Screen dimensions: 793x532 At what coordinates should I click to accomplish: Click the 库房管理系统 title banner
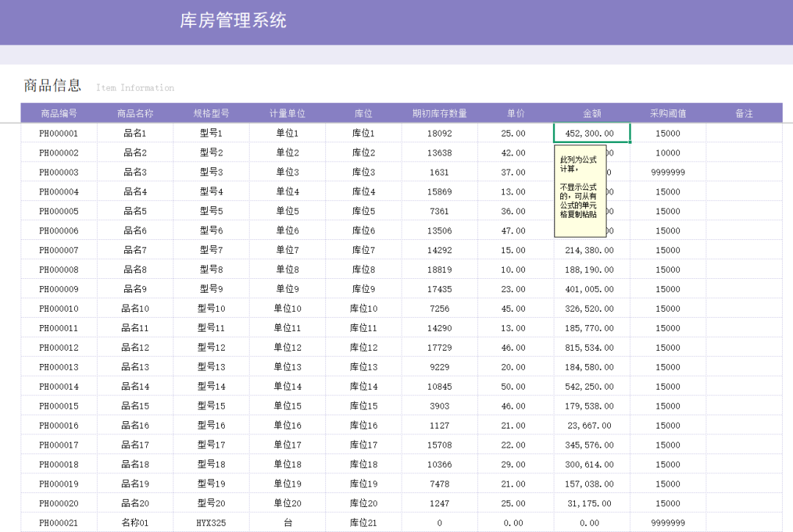pyautogui.click(x=233, y=21)
